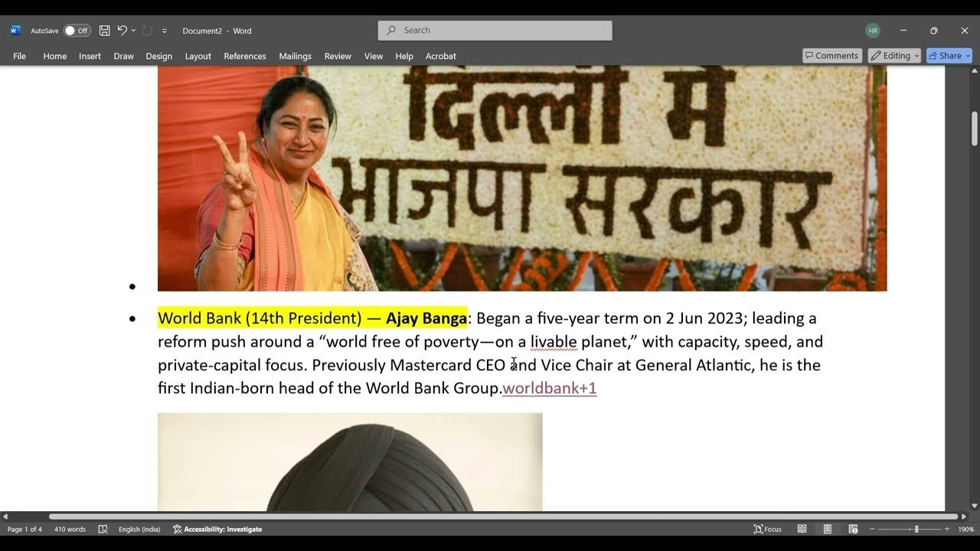Image resolution: width=980 pixels, height=551 pixels.
Task: Open the Draw tab
Action: (123, 56)
